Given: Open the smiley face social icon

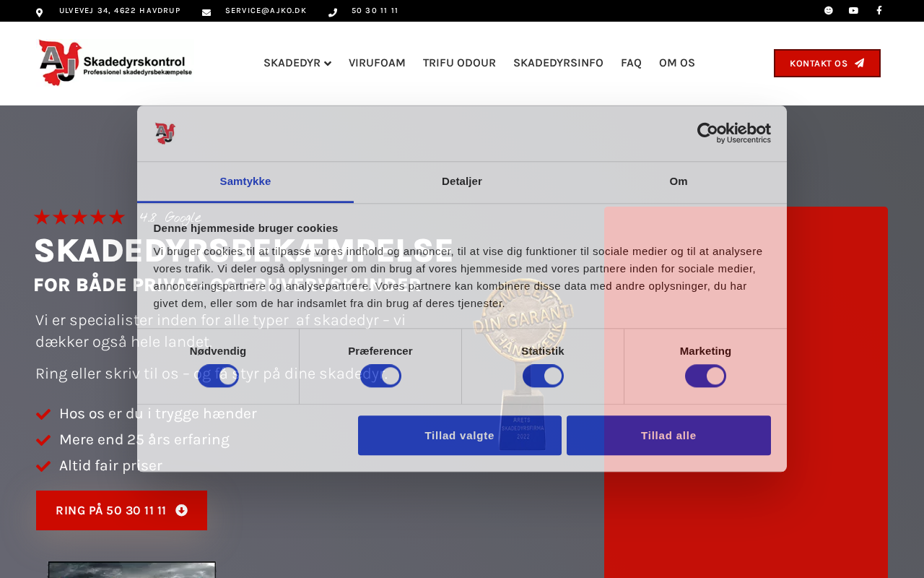Looking at the screenshot, I should tap(829, 10).
